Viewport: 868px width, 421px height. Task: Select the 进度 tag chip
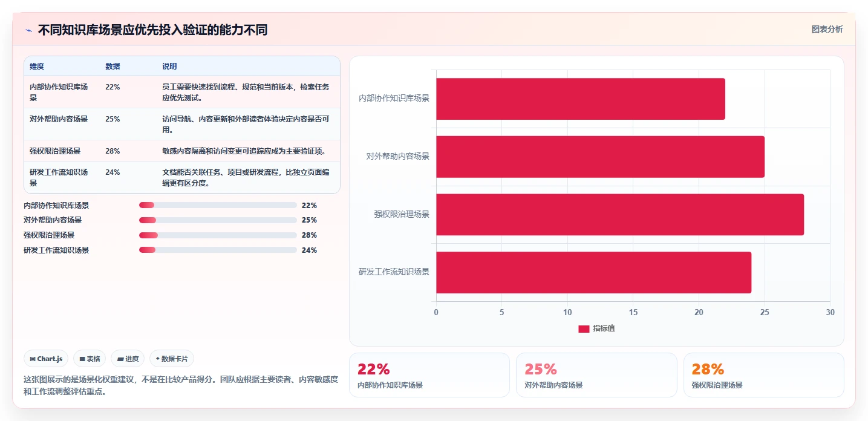[128, 359]
